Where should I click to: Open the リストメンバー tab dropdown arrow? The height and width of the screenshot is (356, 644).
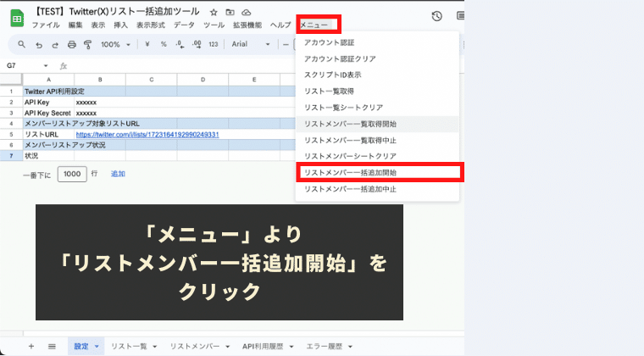(228, 347)
